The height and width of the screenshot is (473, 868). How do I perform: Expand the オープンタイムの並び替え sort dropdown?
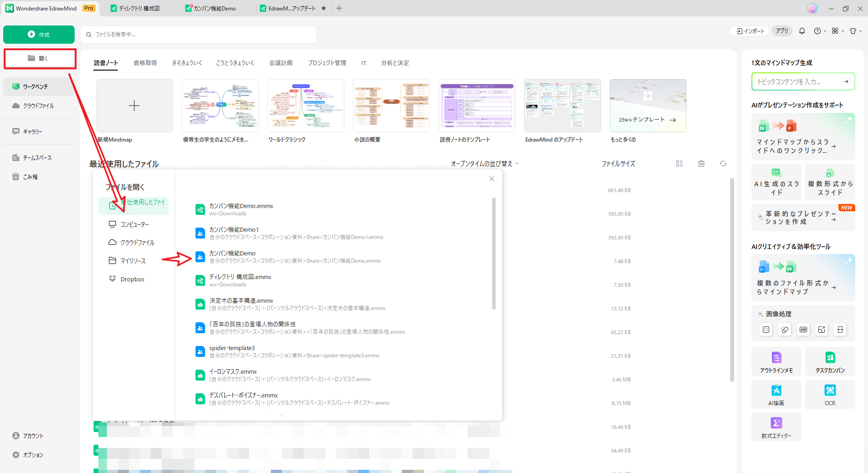(x=485, y=163)
